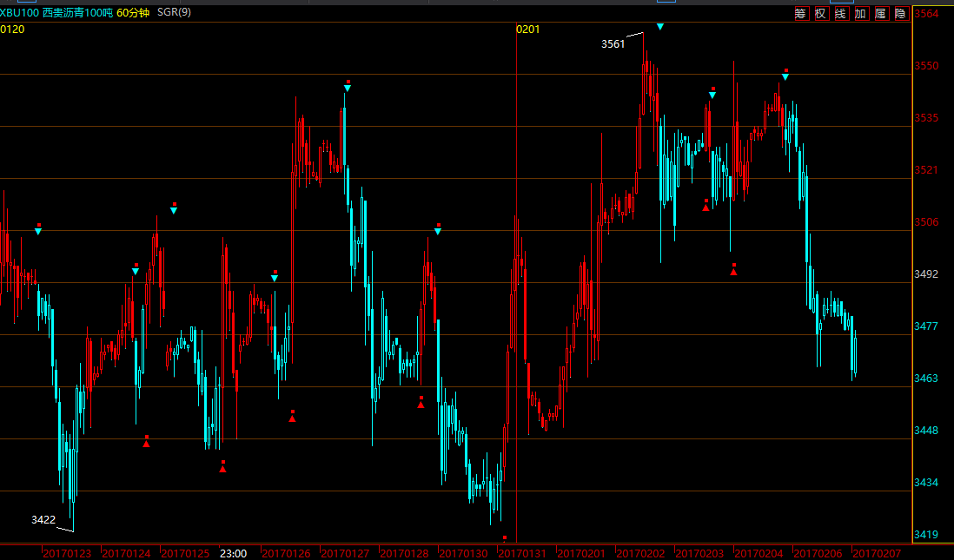
Task: Click the 3492 price axis label
Action: (926, 274)
